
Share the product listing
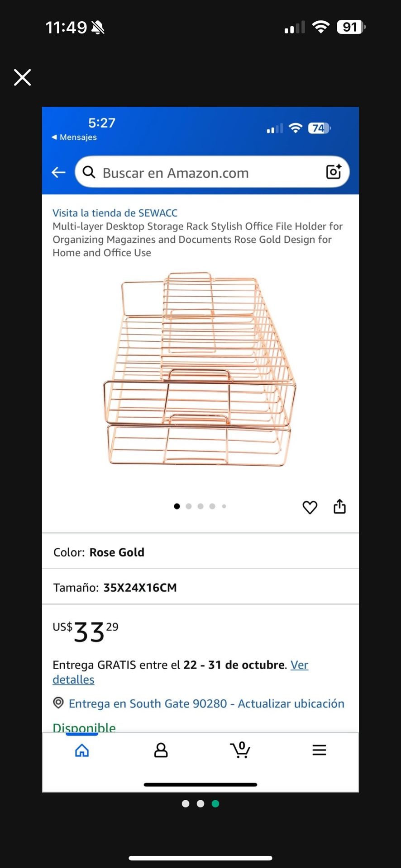click(339, 507)
